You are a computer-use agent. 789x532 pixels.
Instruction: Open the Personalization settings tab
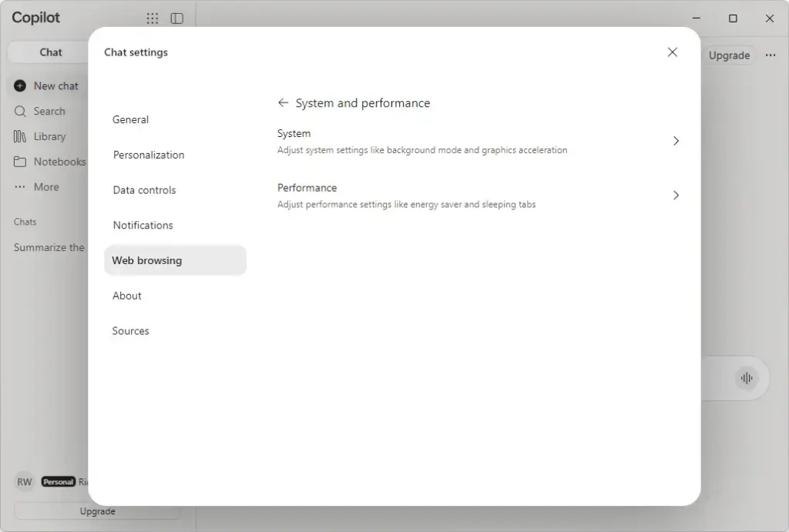[x=175, y=155]
